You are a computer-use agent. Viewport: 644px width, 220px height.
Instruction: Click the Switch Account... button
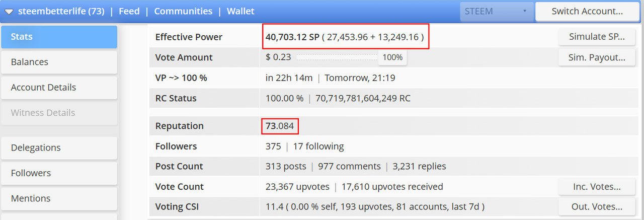click(x=587, y=11)
